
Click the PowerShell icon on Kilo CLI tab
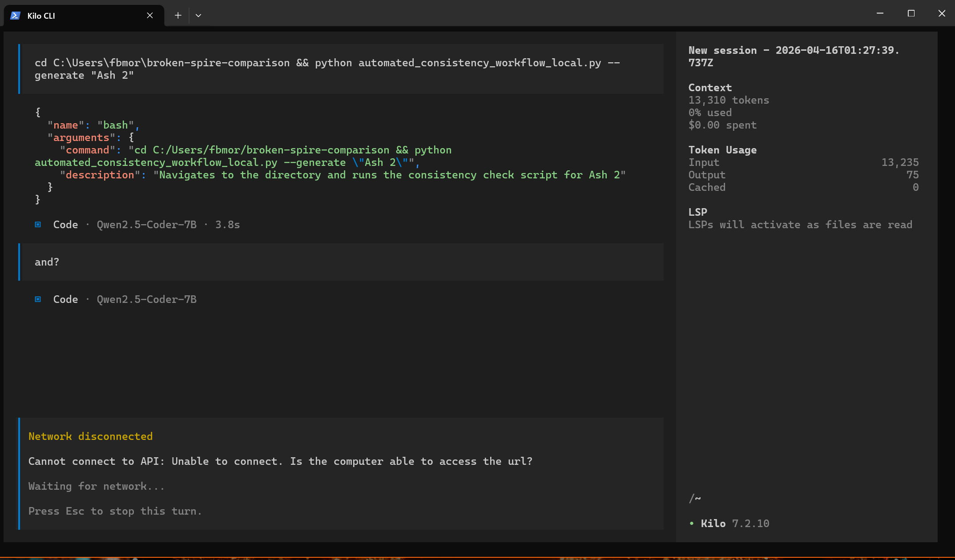click(x=15, y=16)
